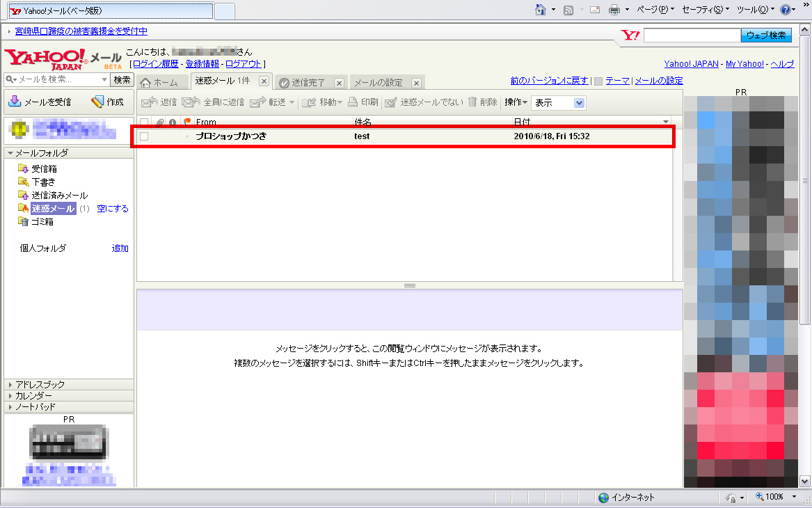
Task: Click inside the web search text field
Action: coord(692,35)
